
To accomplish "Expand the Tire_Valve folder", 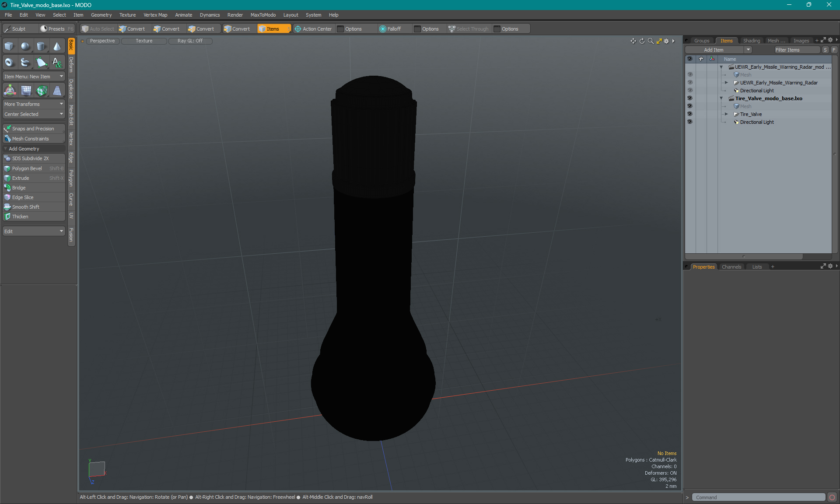I will (726, 114).
